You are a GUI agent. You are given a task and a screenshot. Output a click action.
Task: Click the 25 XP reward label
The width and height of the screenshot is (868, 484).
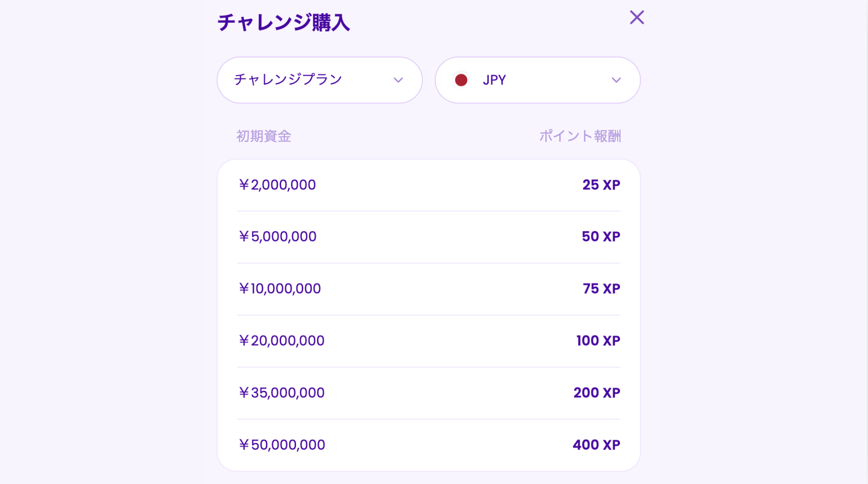[601, 185]
